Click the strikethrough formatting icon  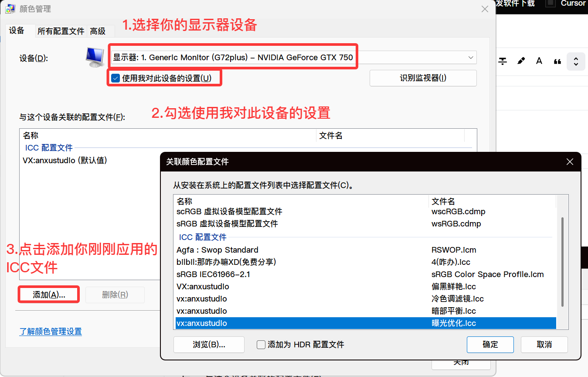pyautogui.click(x=503, y=61)
